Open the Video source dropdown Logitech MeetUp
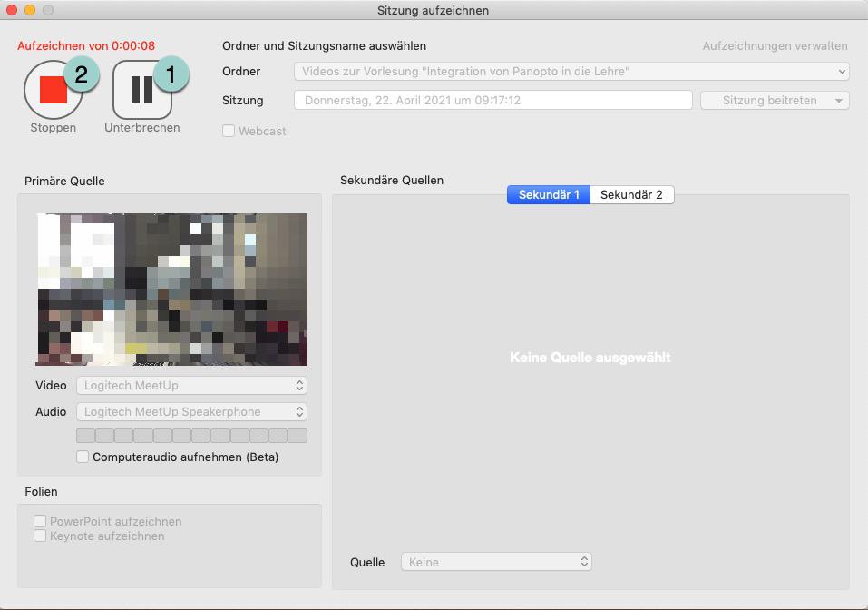Image resolution: width=868 pixels, height=610 pixels. click(x=191, y=385)
